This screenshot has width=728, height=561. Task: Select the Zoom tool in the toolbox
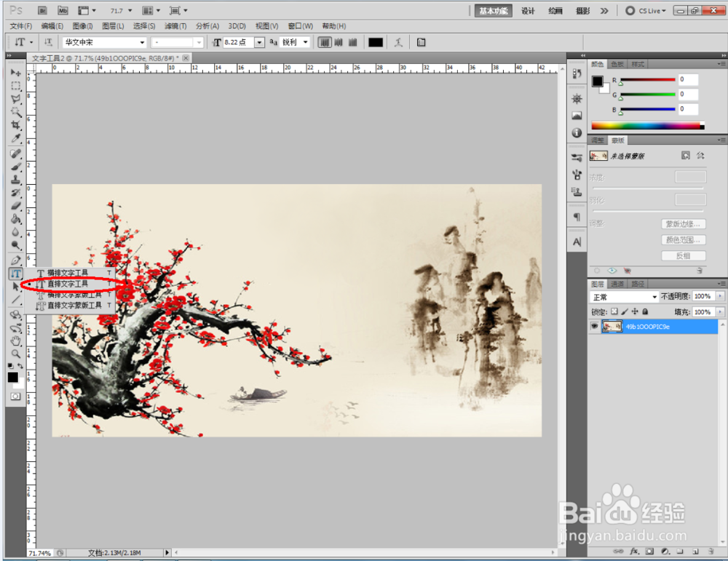click(x=16, y=354)
